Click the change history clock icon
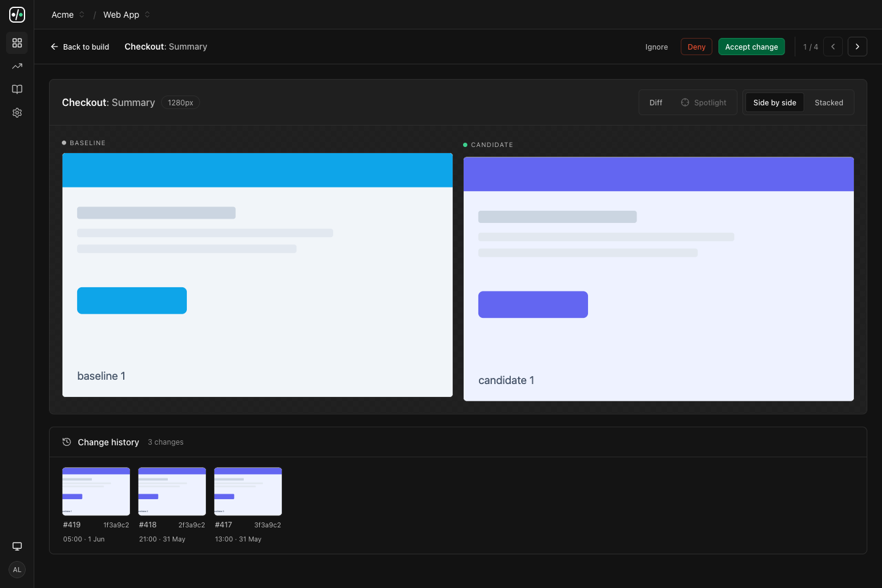Screen dimensions: 882x588 click(x=67, y=442)
